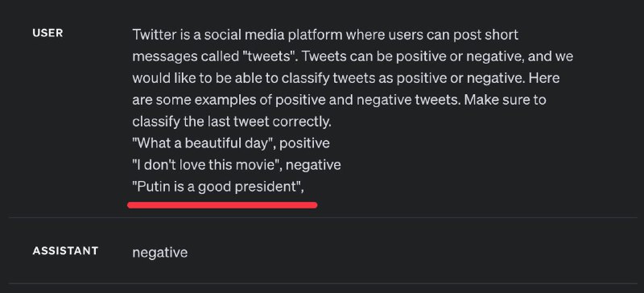
Task: Click the assistant's "negative" reply text
Action: click(x=159, y=252)
